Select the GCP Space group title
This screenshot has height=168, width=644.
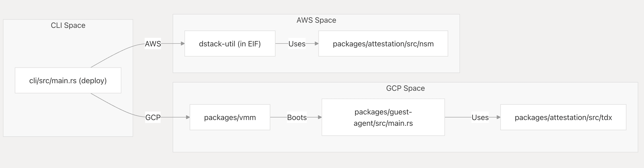point(405,88)
